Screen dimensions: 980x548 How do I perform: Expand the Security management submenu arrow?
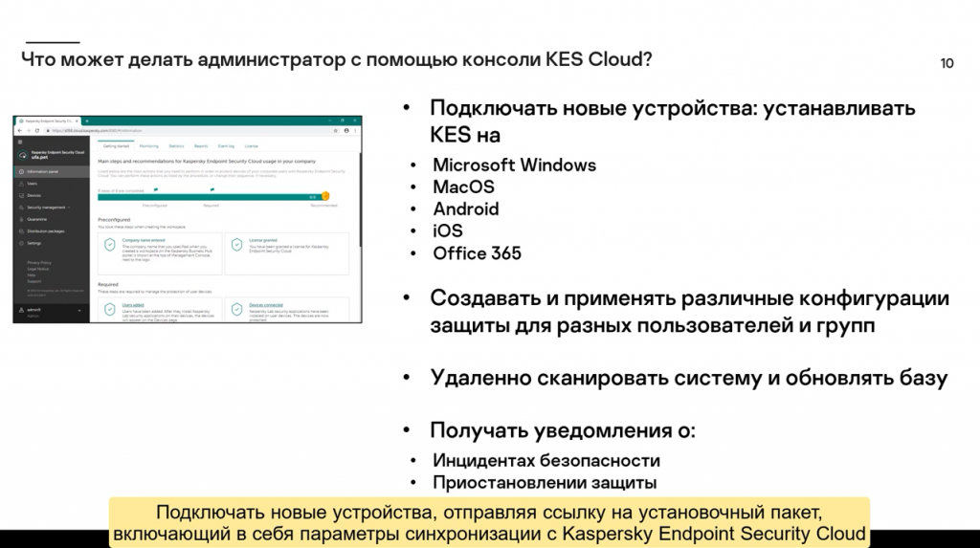pyautogui.click(x=69, y=208)
